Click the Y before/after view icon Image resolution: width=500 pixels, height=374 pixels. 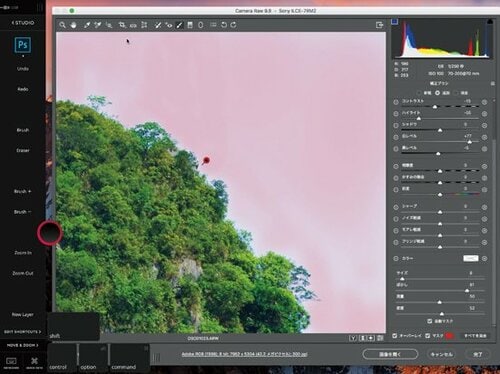pos(353,338)
